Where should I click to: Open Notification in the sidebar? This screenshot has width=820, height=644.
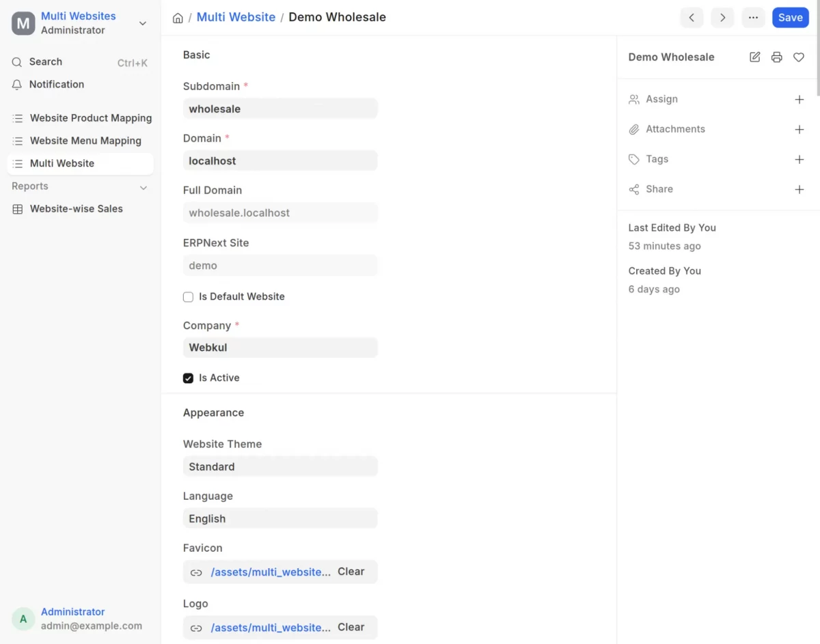[x=80, y=85]
